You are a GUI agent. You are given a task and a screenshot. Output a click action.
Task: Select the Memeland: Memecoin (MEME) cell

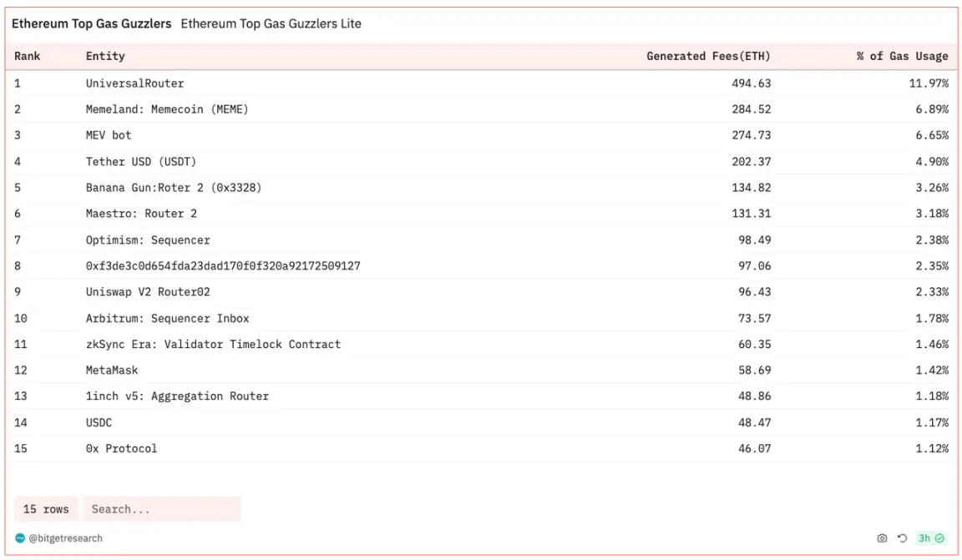167,109
